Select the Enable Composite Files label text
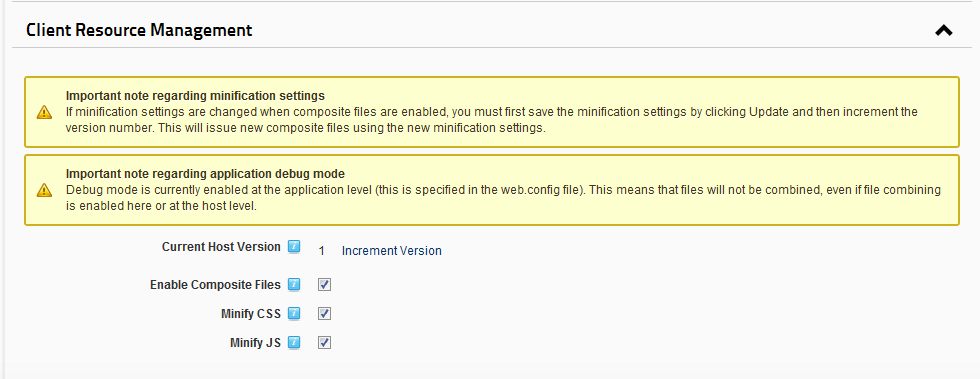The image size is (980, 379). coord(215,285)
